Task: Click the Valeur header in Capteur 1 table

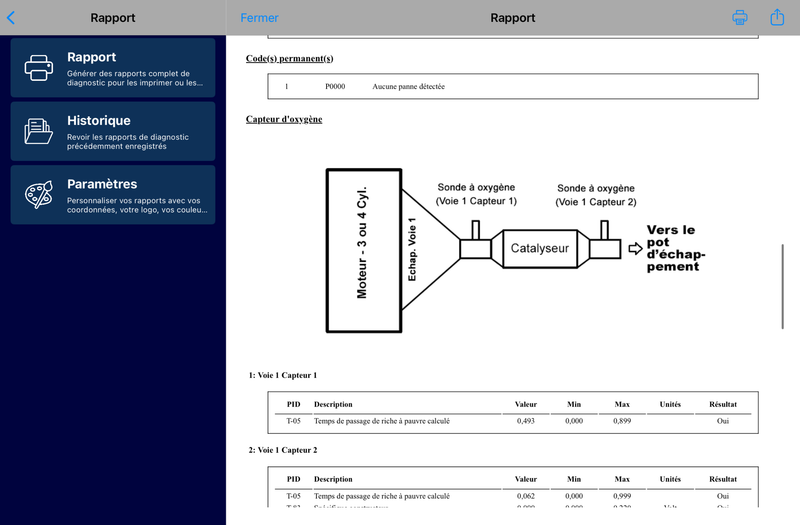Action: [526, 405]
